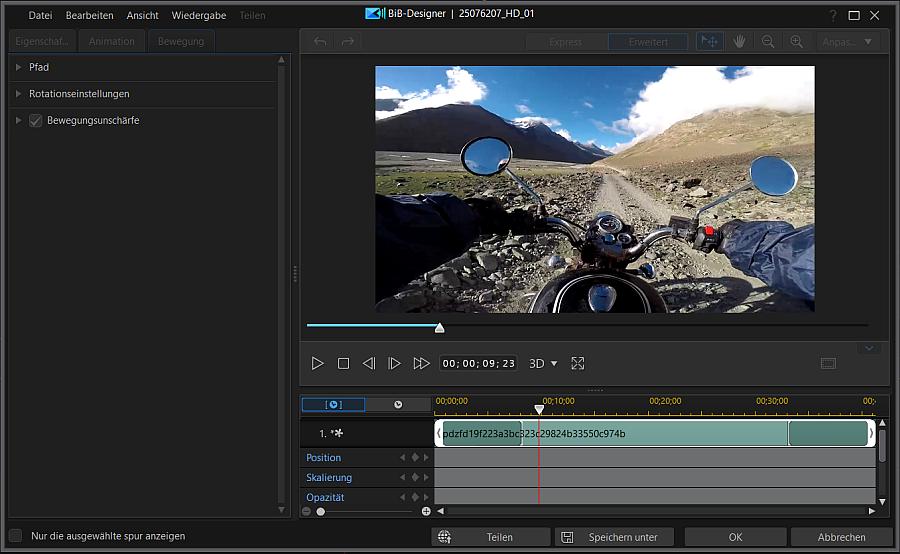The width and height of the screenshot is (900, 554).
Task: Click the fast forward button
Action: (x=421, y=364)
